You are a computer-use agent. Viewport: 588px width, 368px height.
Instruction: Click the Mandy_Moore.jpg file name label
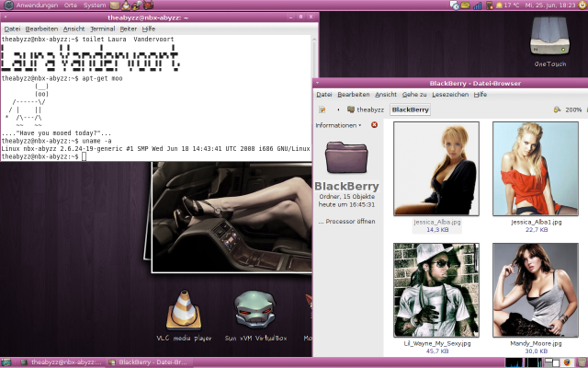coord(536,343)
